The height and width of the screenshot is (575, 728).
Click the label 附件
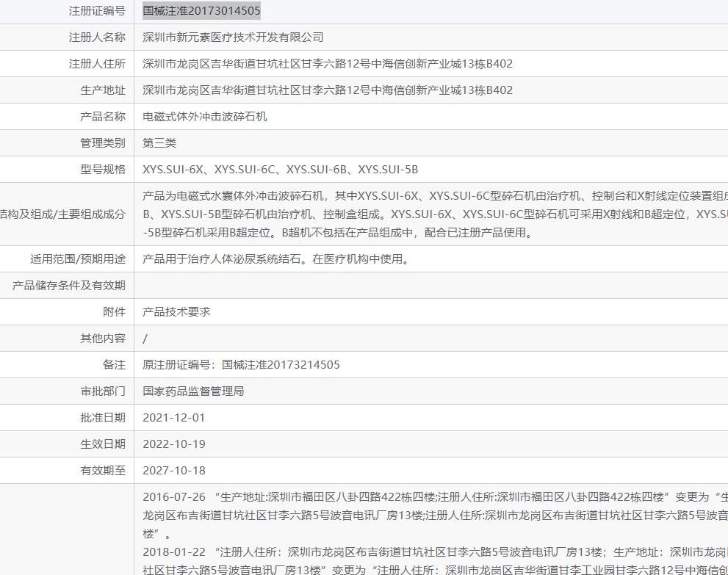coord(114,312)
